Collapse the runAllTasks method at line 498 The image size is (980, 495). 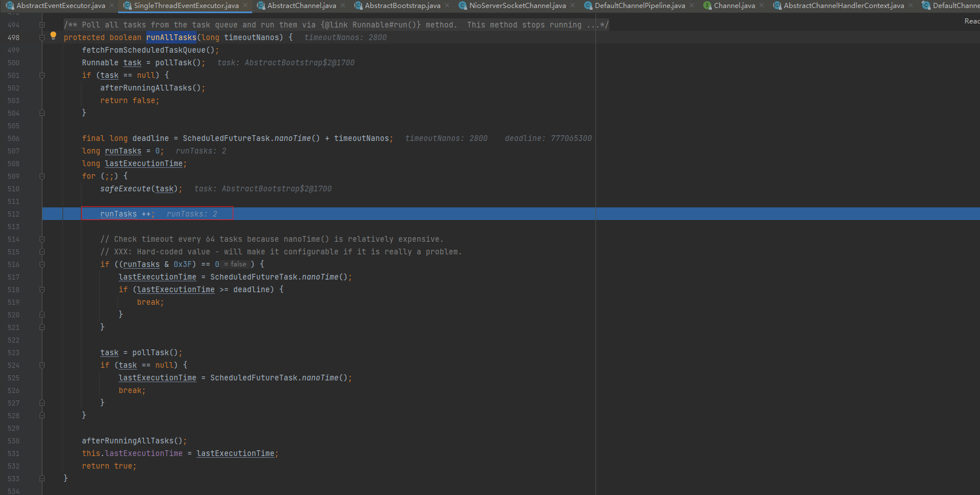(x=42, y=38)
